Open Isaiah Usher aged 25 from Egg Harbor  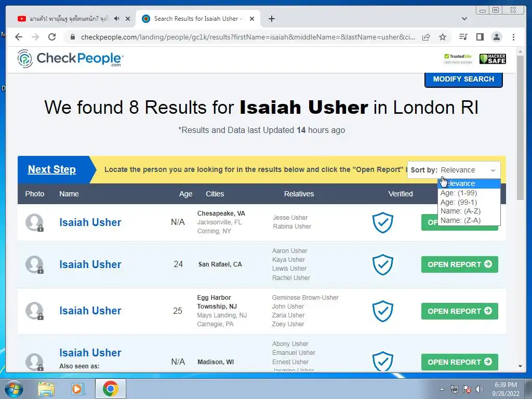point(90,311)
